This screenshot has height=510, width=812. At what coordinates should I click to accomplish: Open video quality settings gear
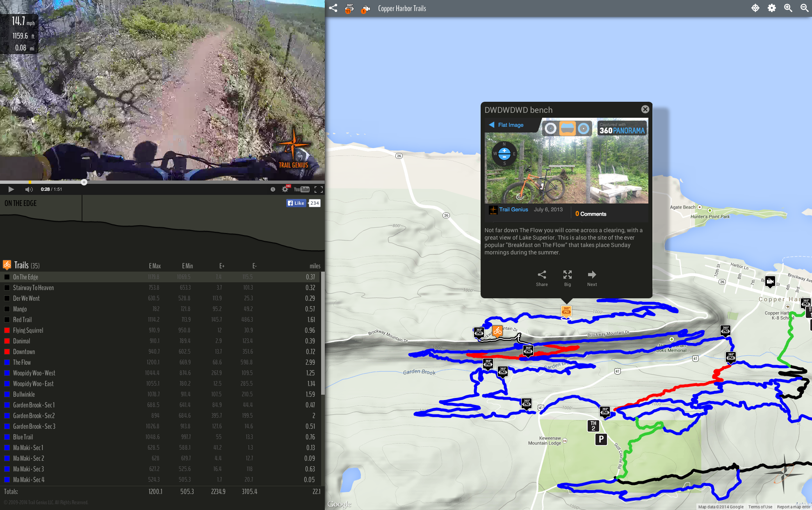285,189
